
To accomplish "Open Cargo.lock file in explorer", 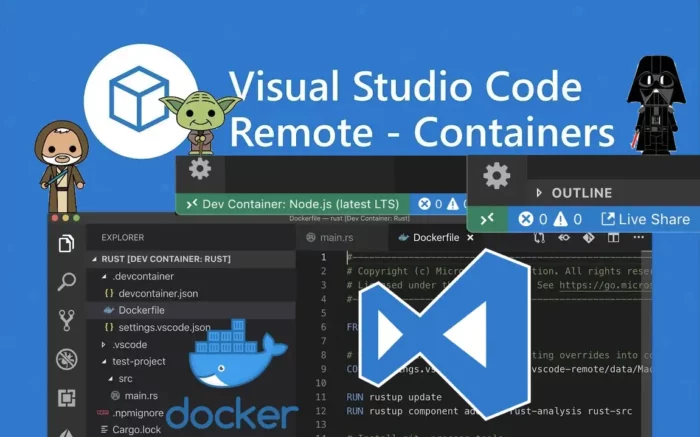I will coord(136,429).
